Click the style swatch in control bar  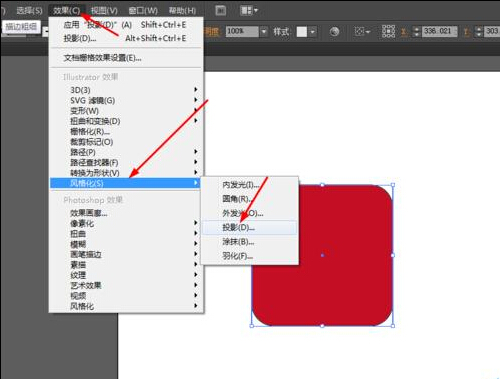click(x=302, y=32)
